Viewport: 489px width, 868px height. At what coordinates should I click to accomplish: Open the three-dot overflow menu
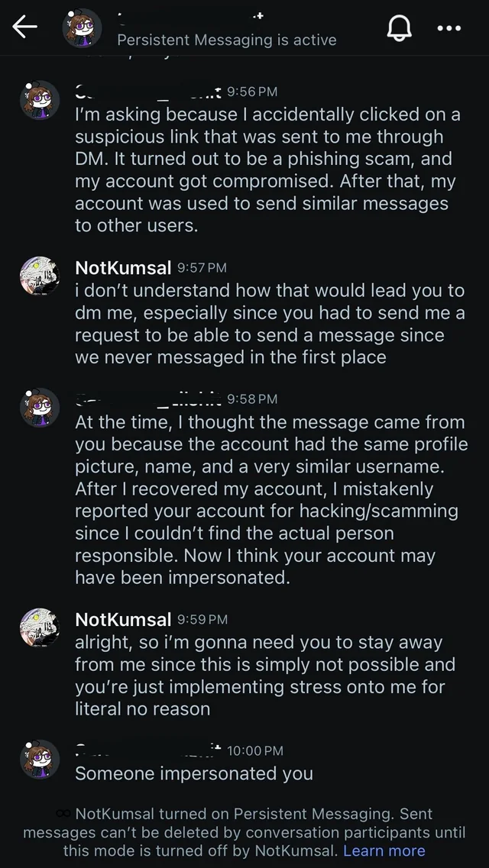[x=449, y=28]
